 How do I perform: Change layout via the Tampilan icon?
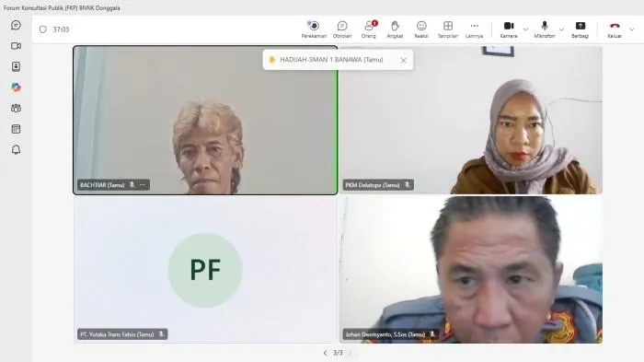tap(448, 29)
